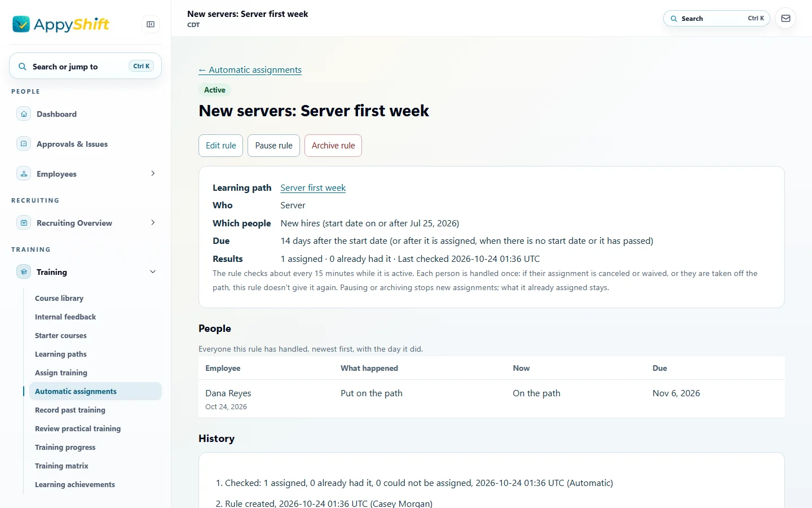Open Approvals & Issues page

[x=86, y=144]
